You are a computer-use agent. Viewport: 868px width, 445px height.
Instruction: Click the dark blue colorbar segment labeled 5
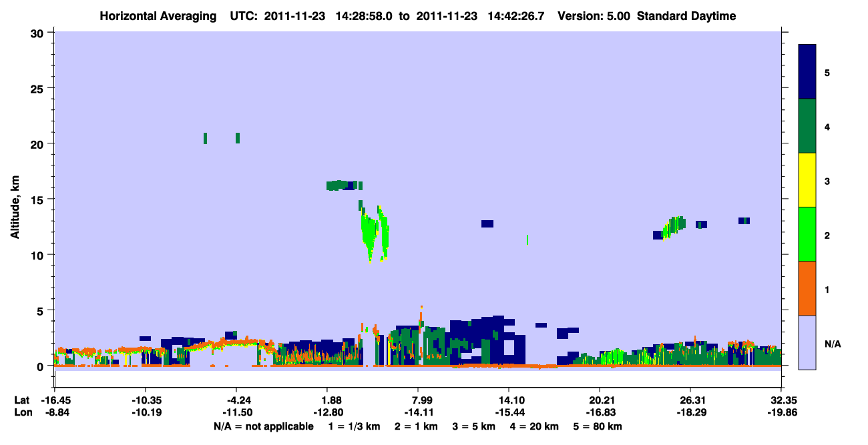coord(807,72)
